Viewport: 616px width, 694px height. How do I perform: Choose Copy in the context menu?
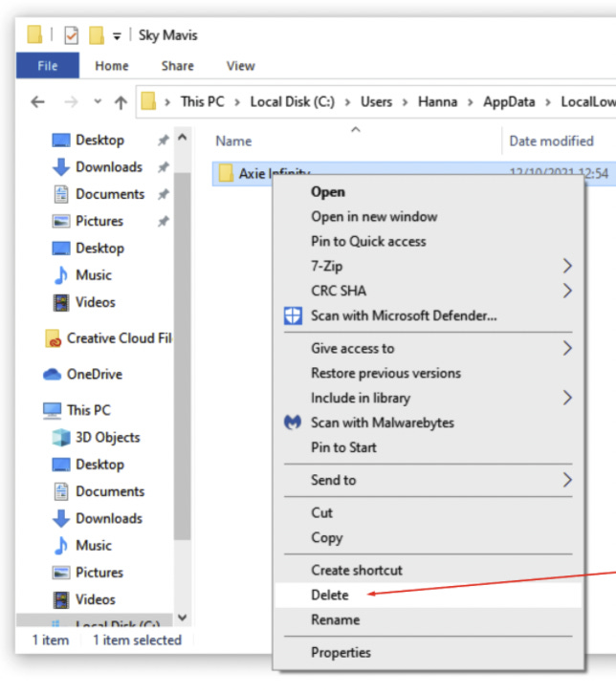(x=428, y=538)
